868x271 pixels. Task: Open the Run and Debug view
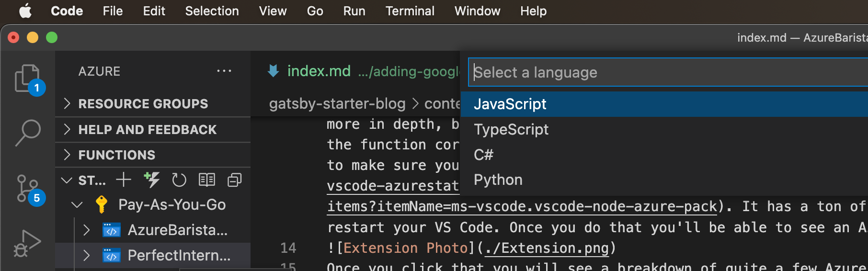point(27,243)
